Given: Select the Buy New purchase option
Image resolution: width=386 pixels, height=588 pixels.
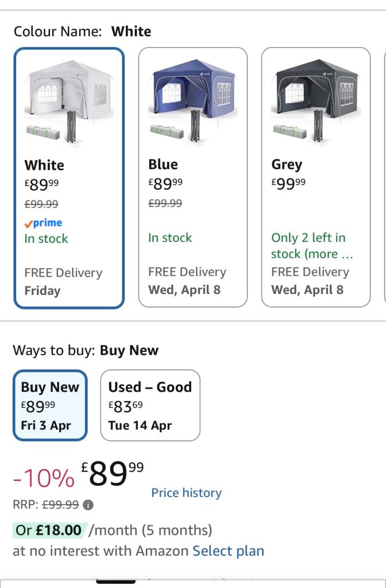Looking at the screenshot, I should coord(50,405).
